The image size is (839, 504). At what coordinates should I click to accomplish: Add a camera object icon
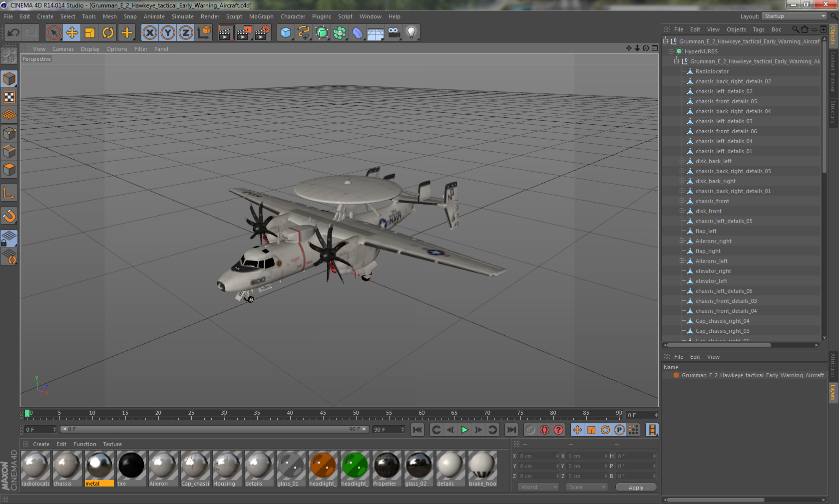pyautogui.click(x=394, y=33)
